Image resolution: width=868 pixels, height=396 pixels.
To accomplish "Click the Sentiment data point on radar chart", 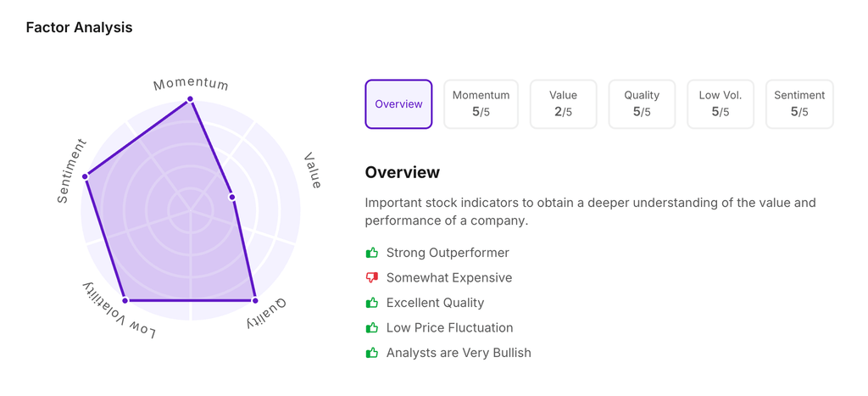I will [86, 176].
